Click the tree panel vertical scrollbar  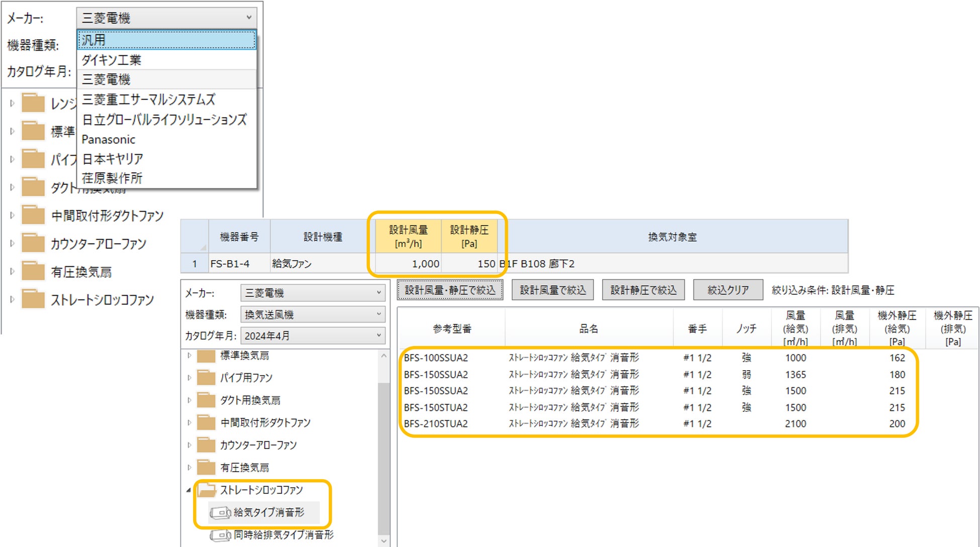tap(383, 452)
